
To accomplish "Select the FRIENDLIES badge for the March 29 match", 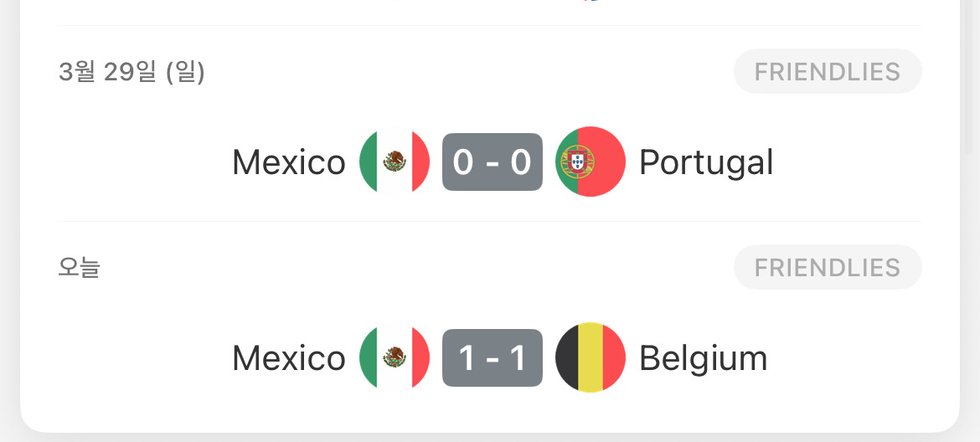I will coord(828,72).
